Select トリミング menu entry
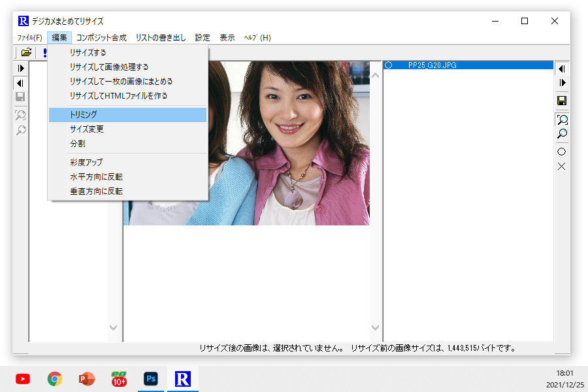The image size is (588, 392). click(x=127, y=115)
